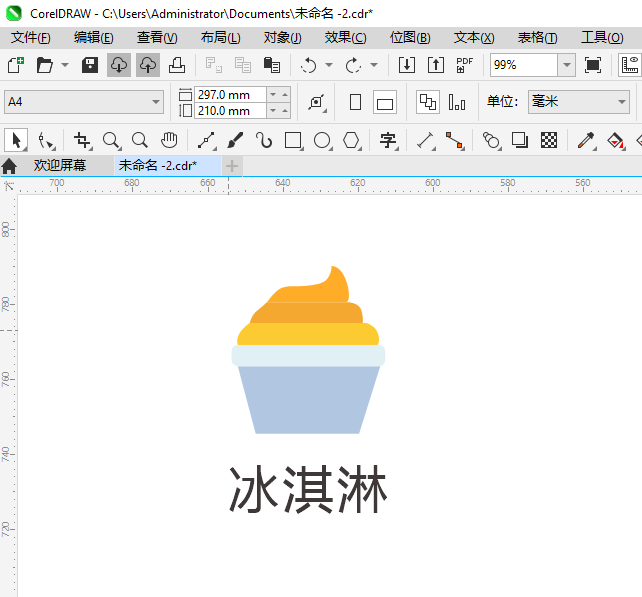Add a new document with plus tab
This screenshot has width=642, height=597.
232,166
